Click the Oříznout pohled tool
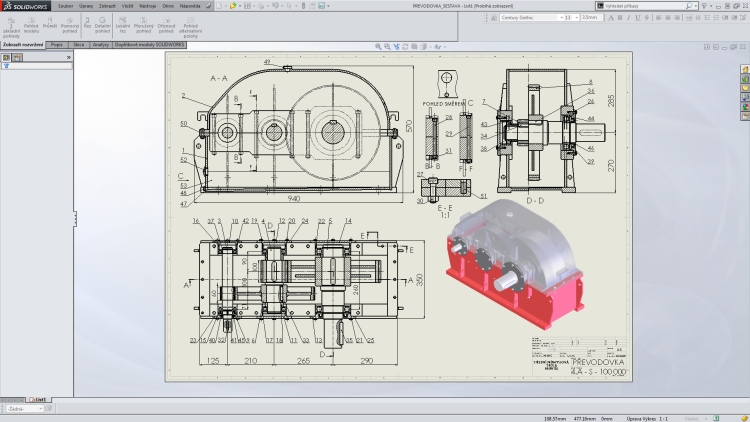750x422 pixels. [x=166, y=25]
